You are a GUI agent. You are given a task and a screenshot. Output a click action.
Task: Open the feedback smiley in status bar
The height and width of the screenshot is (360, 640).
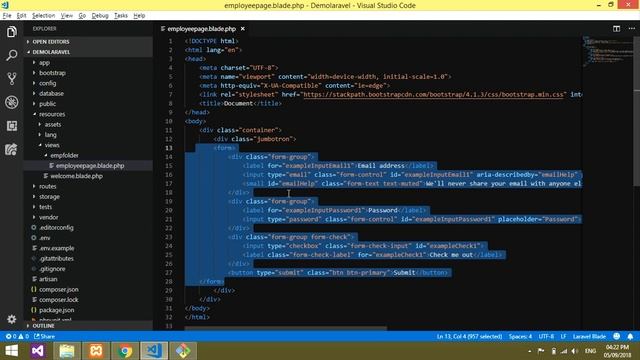coord(616,336)
